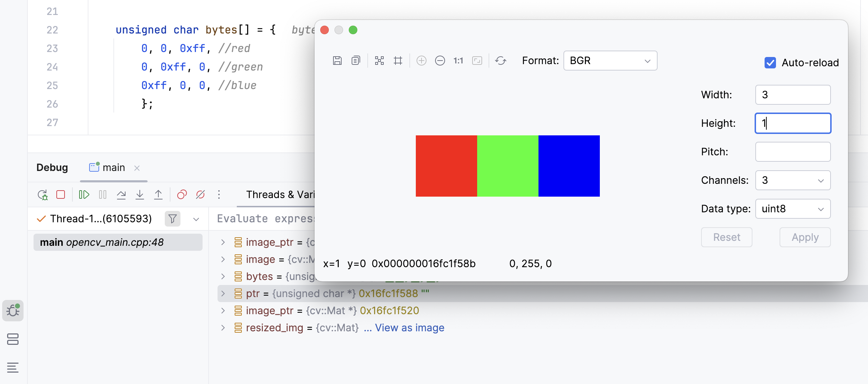Change the Channels dropdown value
This screenshot has width=868, height=384.
point(793,180)
